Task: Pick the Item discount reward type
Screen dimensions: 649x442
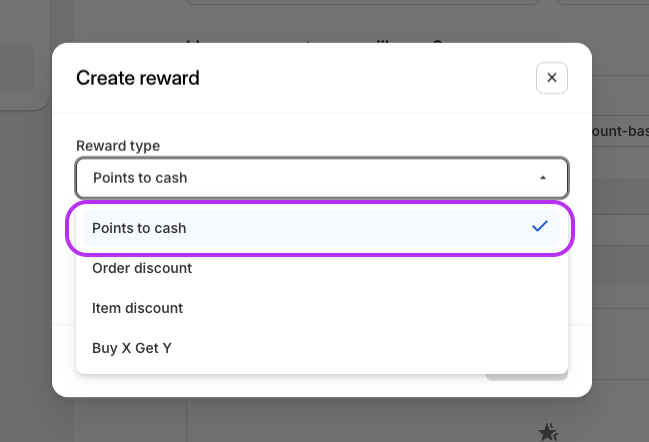Action: click(x=137, y=308)
